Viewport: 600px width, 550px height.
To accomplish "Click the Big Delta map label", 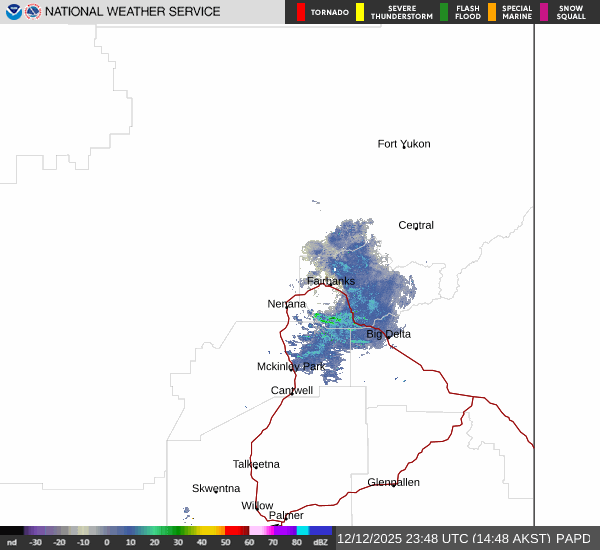I will tap(388, 334).
